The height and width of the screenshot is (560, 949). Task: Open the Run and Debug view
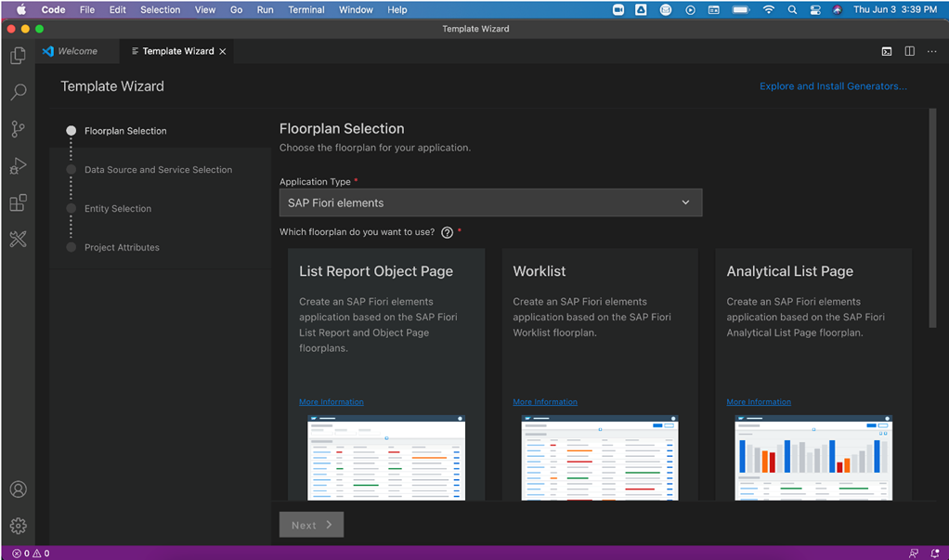tap(19, 166)
